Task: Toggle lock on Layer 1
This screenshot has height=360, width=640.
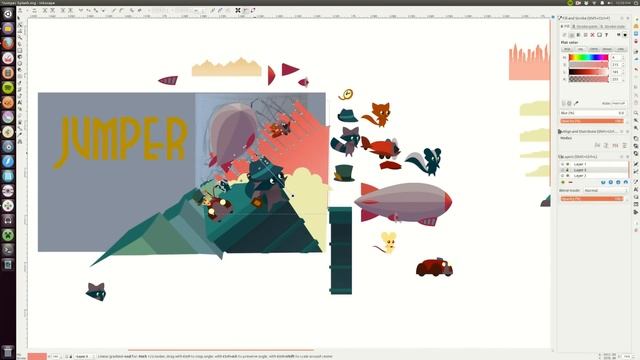Action: click(568, 164)
